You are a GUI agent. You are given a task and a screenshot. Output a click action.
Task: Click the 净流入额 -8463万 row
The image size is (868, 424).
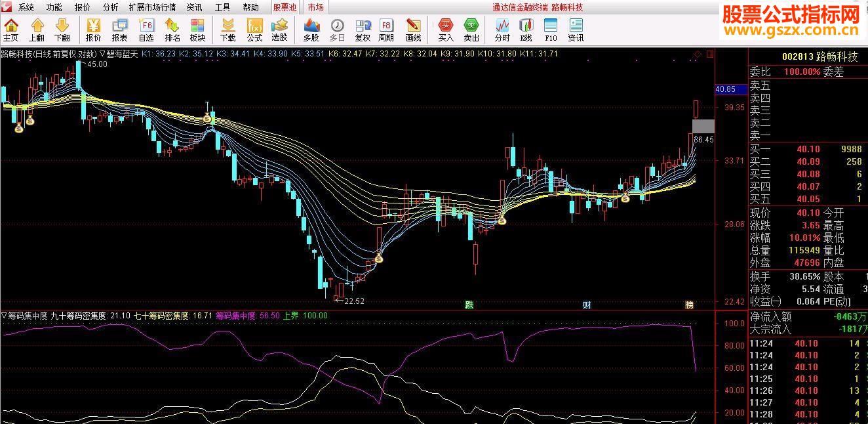(x=808, y=317)
